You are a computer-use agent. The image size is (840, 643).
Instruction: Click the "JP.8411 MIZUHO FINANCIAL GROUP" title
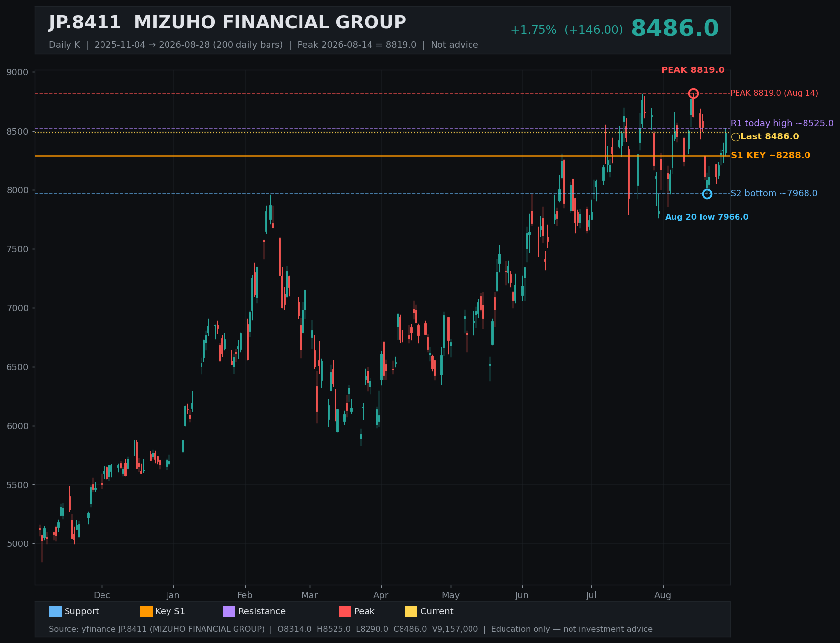click(x=228, y=23)
